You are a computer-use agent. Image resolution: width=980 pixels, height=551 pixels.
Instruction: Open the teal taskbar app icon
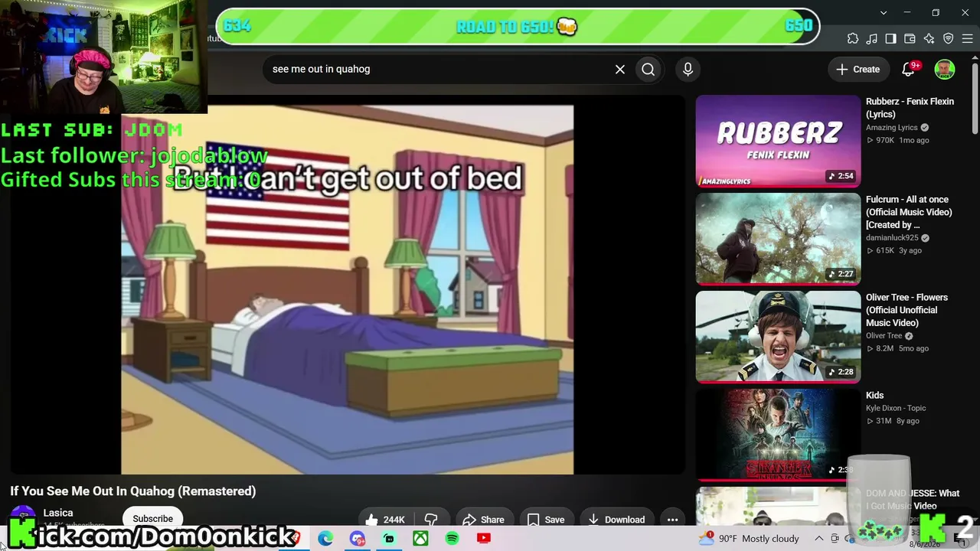tap(389, 539)
